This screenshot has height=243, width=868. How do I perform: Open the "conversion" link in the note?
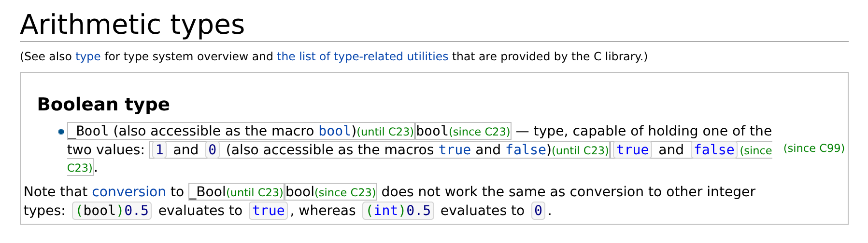[x=129, y=192]
